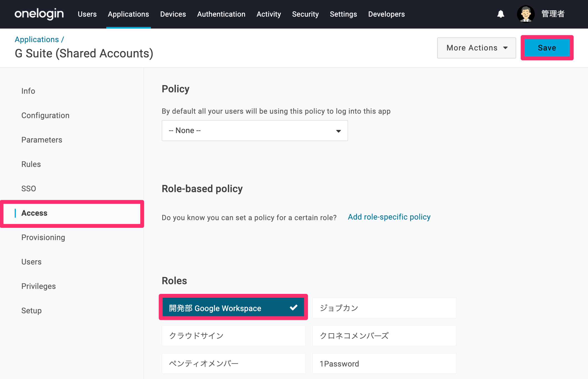Select the クラウドサイン role
The width and height of the screenshot is (588, 379).
(x=234, y=336)
